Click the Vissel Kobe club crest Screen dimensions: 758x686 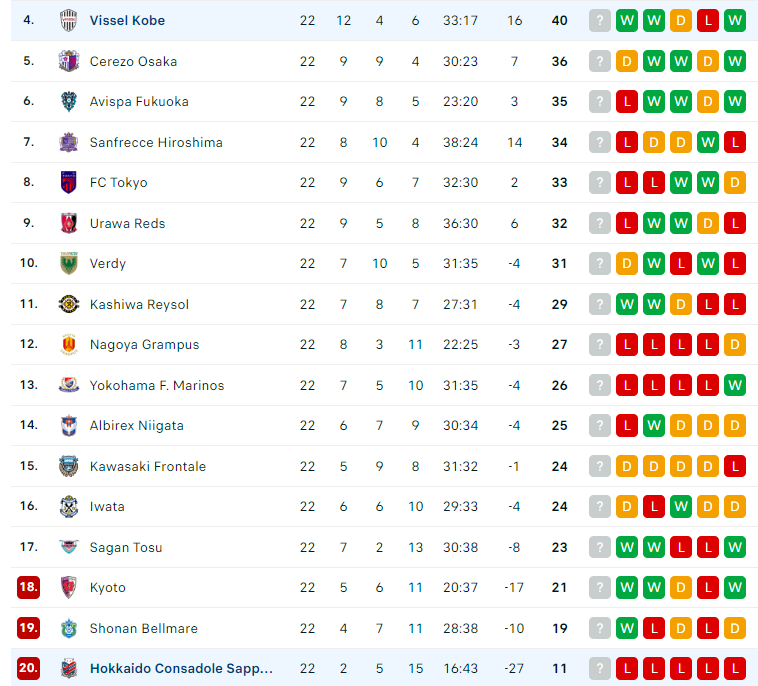(x=69, y=21)
